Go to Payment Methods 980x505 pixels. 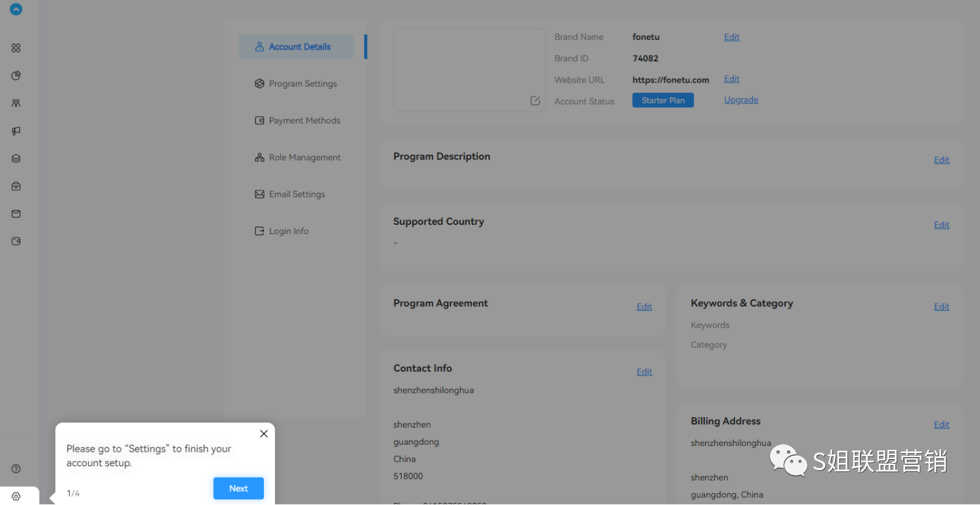296,121
